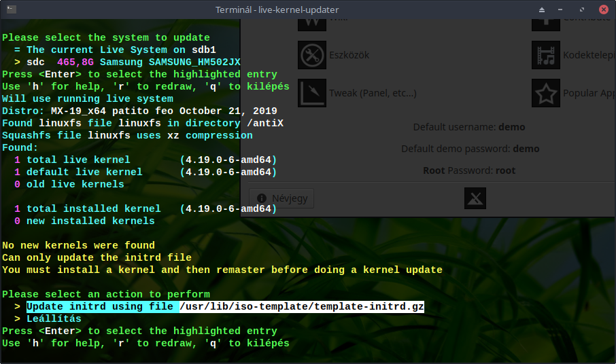Image resolution: width=616 pixels, height=364 pixels.
Task: Click the '0 old live kernels' line
Action: 69,184
